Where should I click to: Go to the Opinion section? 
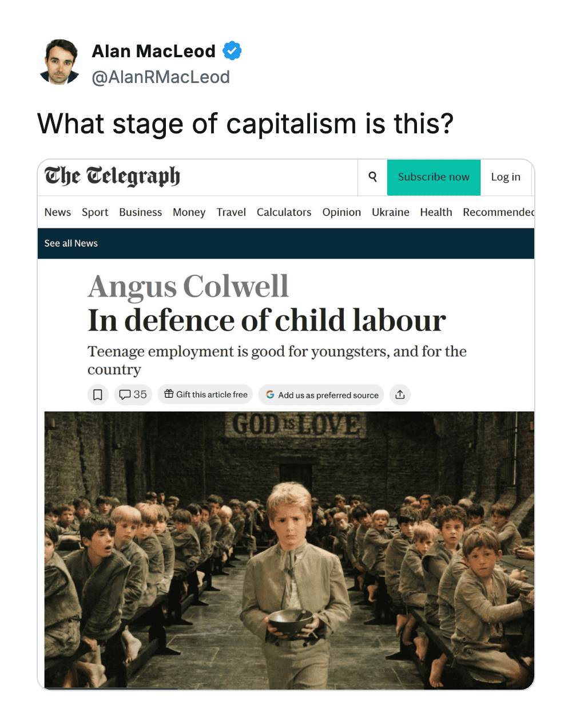[x=341, y=212]
